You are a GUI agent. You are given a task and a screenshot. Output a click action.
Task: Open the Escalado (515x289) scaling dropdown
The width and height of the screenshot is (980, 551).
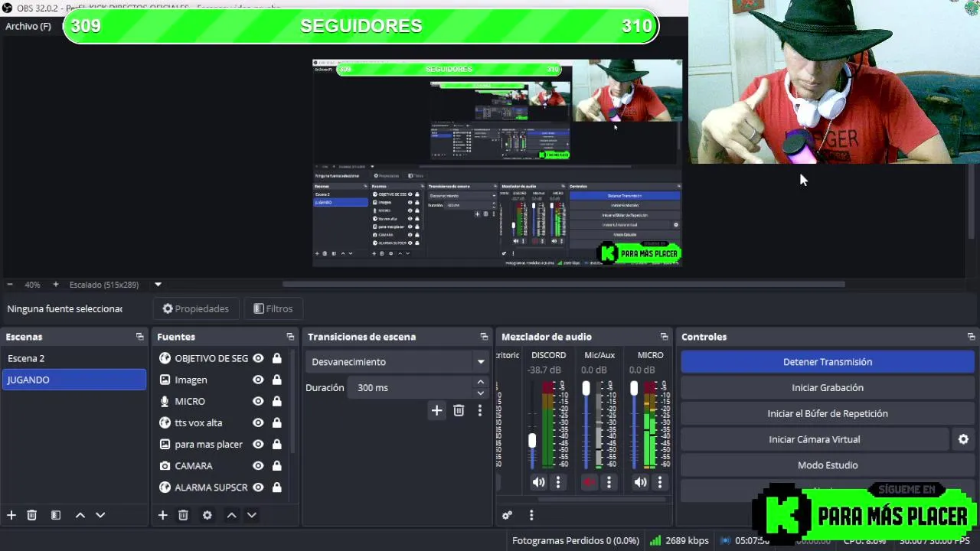pyautogui.click(x=158, y=285)
